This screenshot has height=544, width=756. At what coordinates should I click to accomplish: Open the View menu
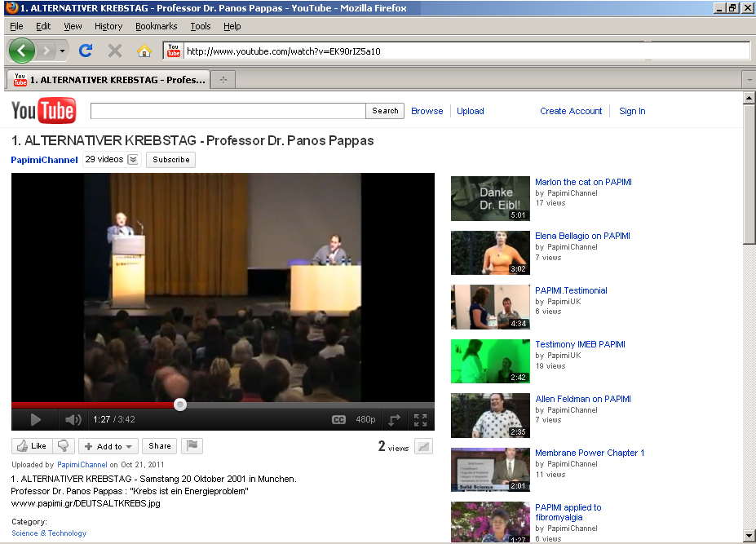(x=73, y=26)
